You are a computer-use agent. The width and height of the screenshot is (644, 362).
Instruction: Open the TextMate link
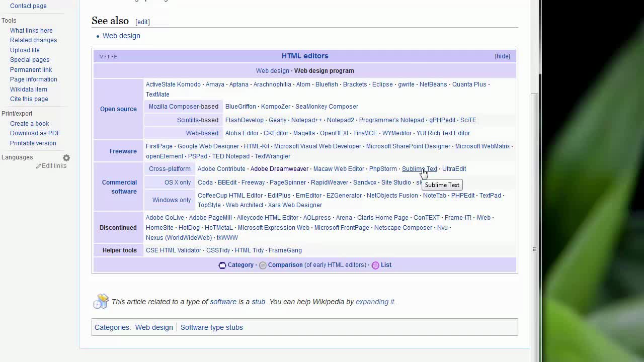[157, 95]
